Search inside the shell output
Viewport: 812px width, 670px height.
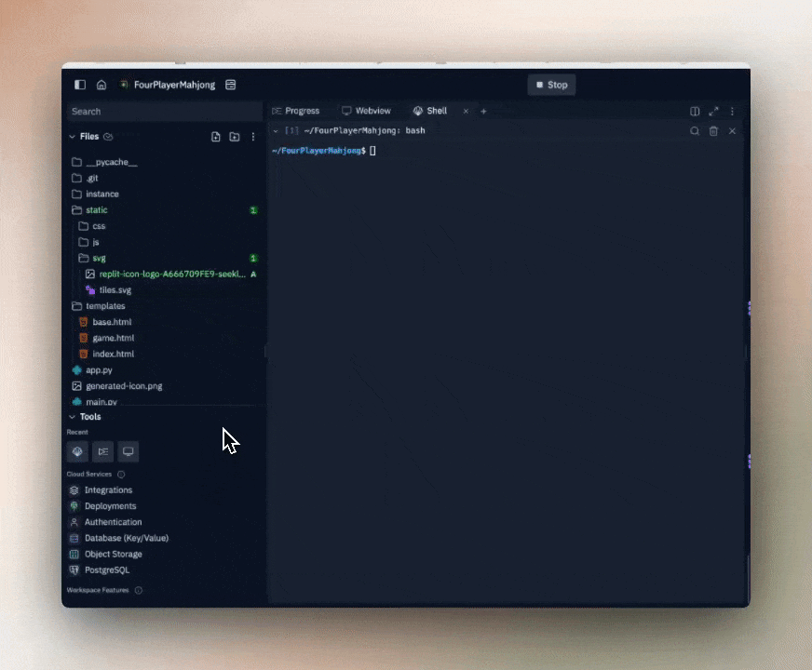point(695,131)
